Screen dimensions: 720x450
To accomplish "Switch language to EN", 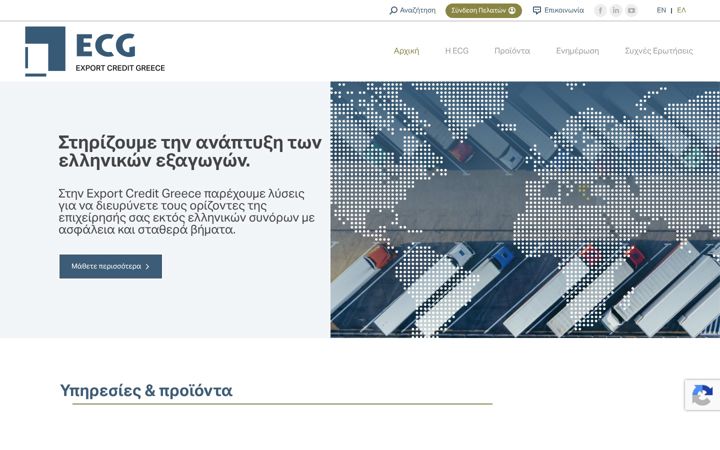I will click(x=661, y=10).
